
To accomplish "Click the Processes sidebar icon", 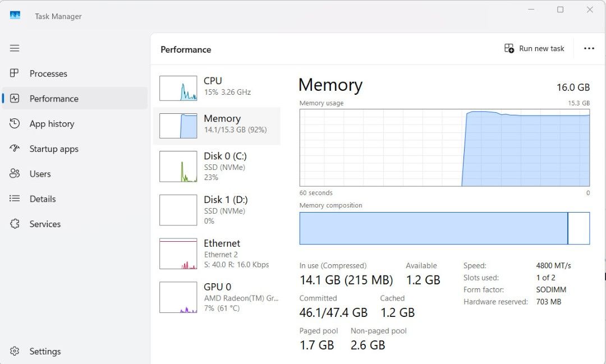I will point(14,73).
